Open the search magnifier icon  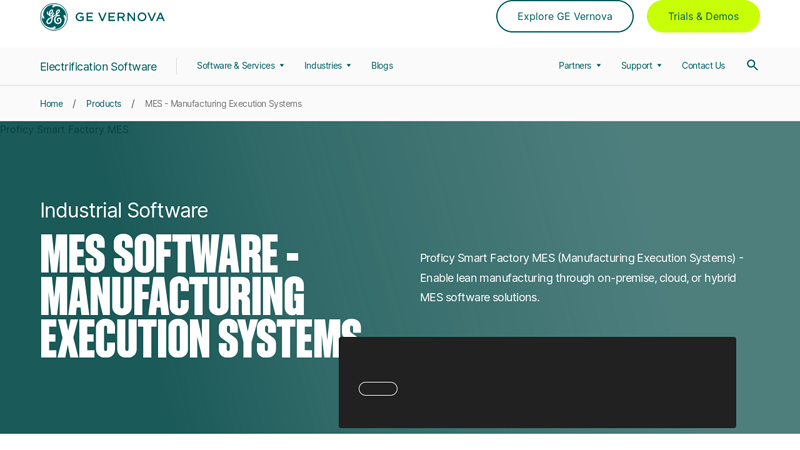pos(752,65)
